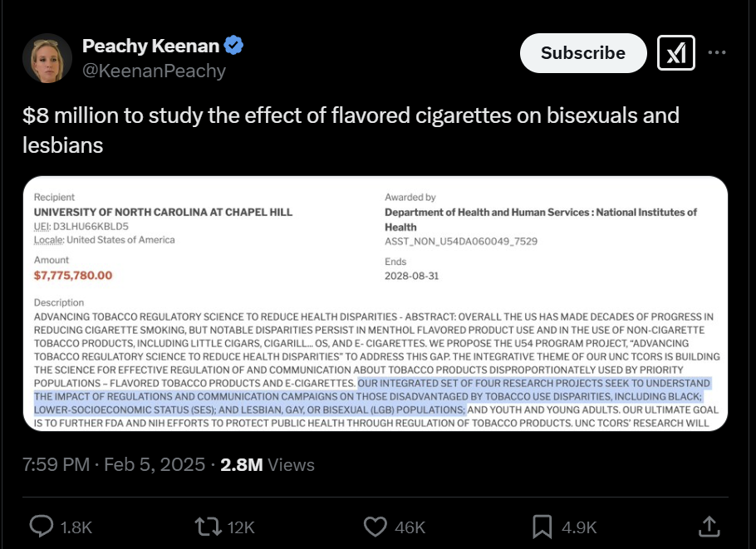756x549 pixels.
Task: Open Peachy Keenan's profile avatar
Action: point(47,58)
